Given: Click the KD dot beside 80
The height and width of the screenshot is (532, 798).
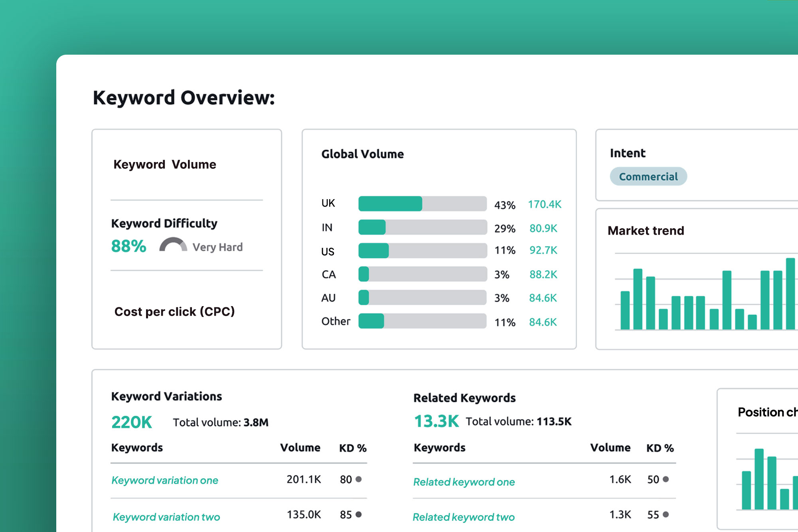Looking at the screenshot, I should (x=359, y=479).
